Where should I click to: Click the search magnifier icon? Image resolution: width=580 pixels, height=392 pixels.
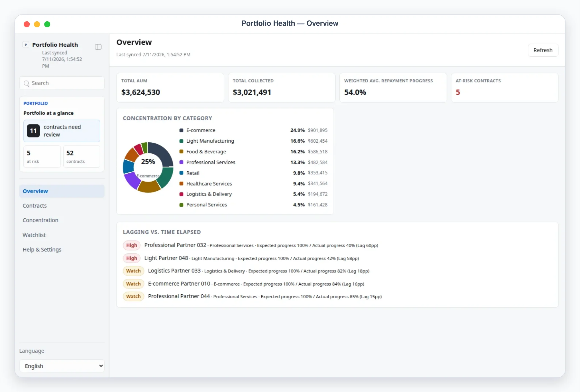pyautogui.click(x=27, y=83)
